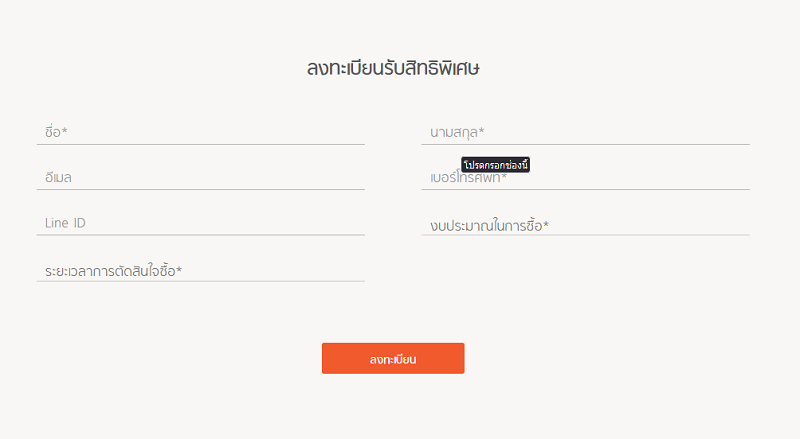Click the underline of the phone number field
800x439 pixels.
coord(585,189)
